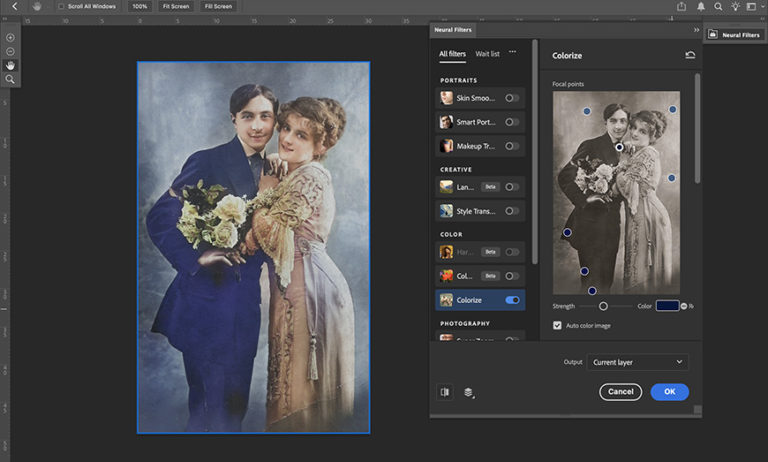Select the focal point right of the woman's shoulder
The image size is (768, 462).
[x=672, y=178]
